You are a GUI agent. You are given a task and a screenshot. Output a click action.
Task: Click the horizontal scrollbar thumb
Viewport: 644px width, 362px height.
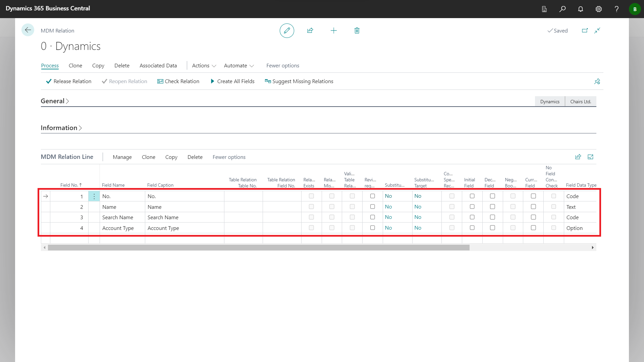(259, 248)
